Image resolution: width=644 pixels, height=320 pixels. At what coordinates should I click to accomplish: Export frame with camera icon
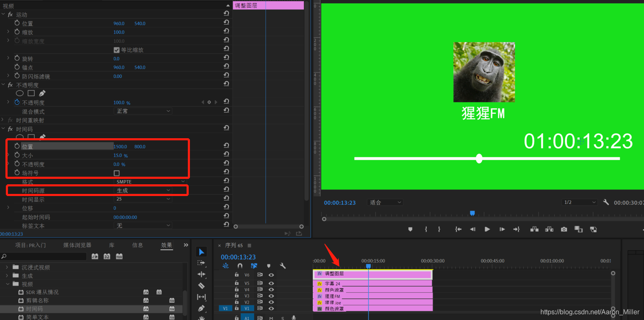point(564,229)
